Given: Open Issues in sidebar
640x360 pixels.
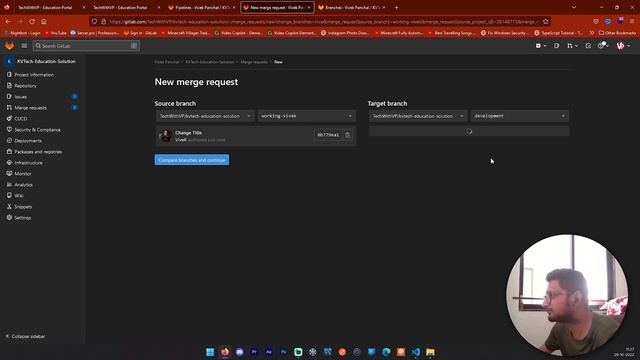Looking at the screenshot, I should pyautogui.click(x=21, y=97).
